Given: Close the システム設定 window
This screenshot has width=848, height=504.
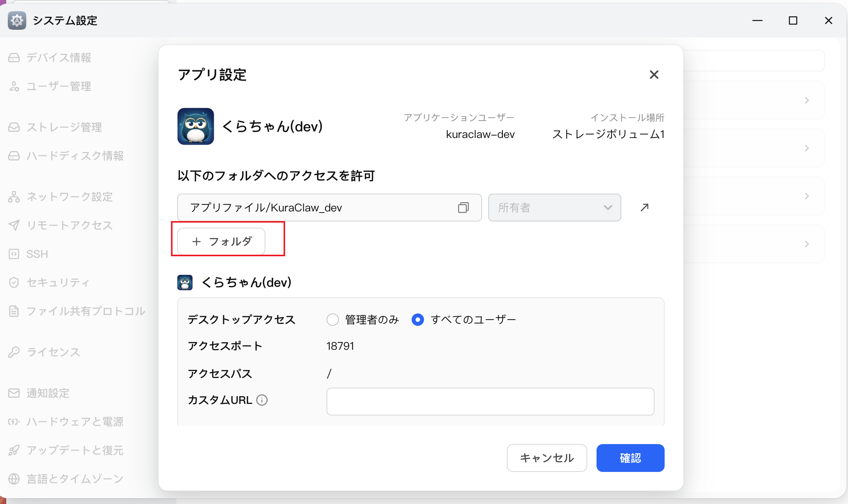Looking at the screenshot, I should (x=829, y=20).
